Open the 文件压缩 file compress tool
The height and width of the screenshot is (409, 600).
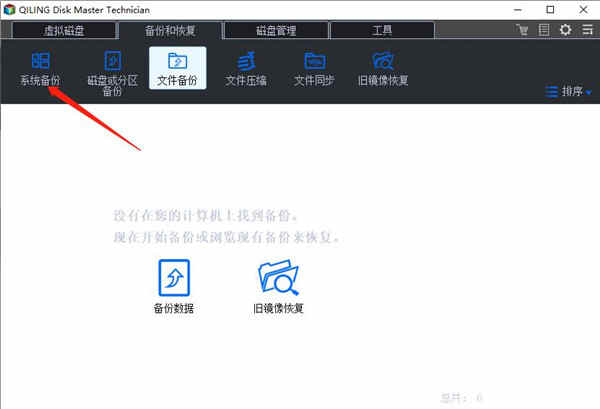coord(246,69)
